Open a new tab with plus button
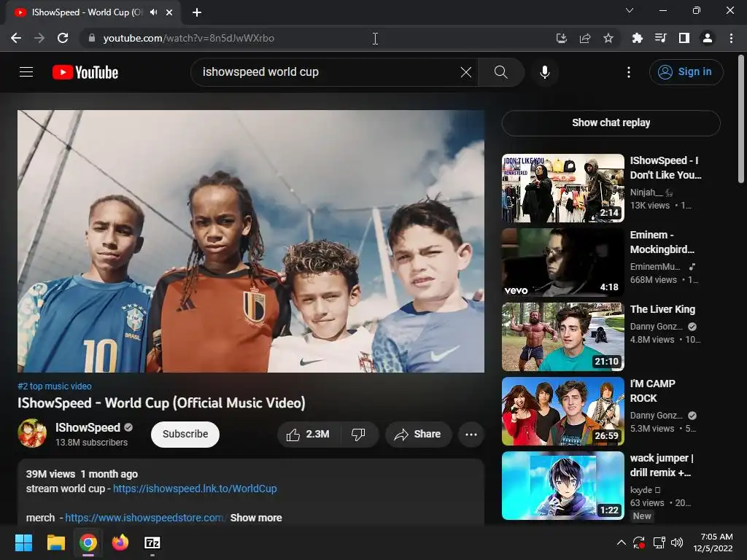 pos(197,12)
